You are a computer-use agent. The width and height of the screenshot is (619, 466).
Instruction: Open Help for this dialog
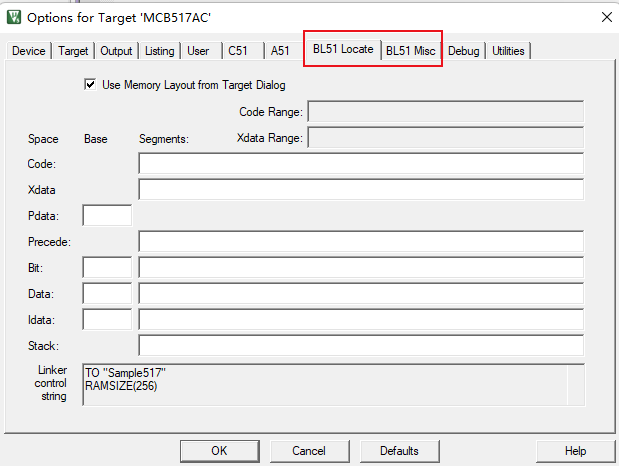pos(575,451)
